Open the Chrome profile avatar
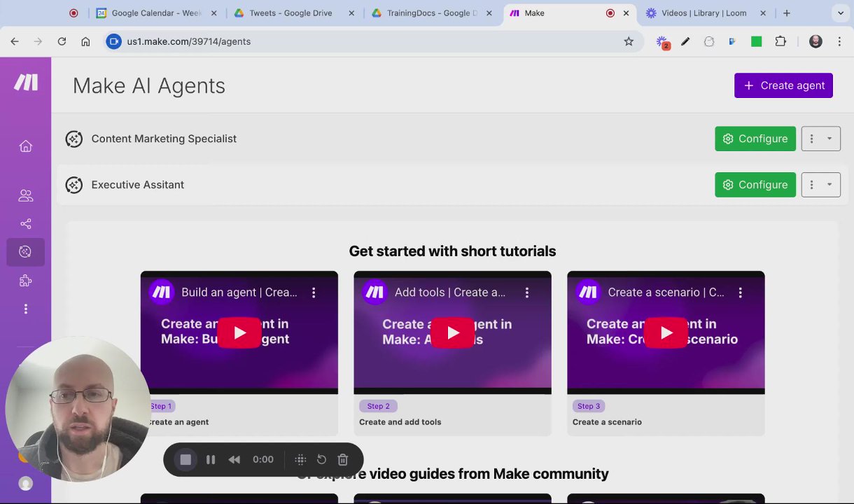The image size is (854, 504). 815,41
